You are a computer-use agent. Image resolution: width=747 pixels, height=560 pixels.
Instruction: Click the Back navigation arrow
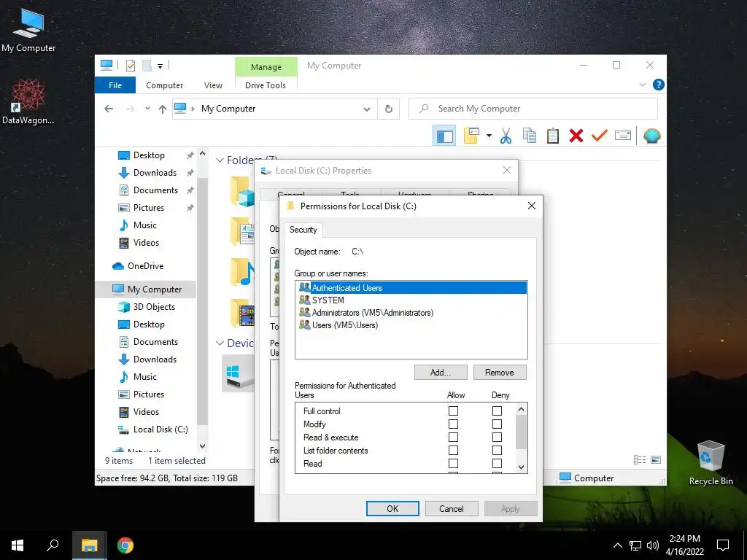point(109,109)
